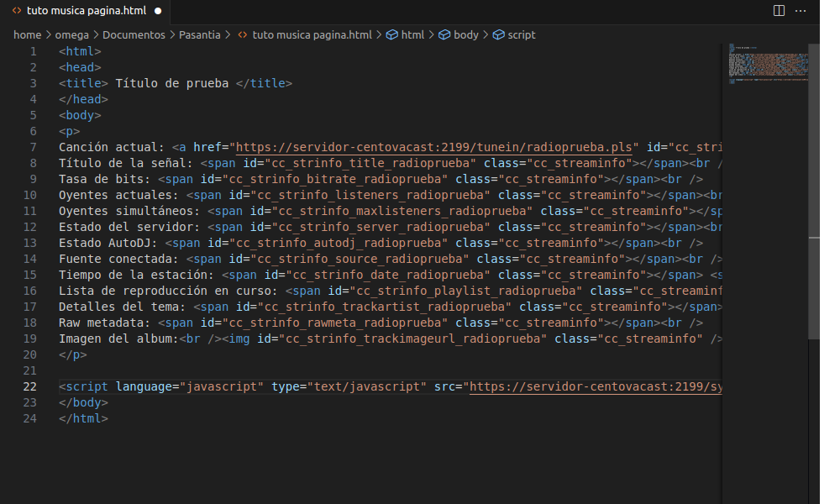The image size is (840, 504).
Task: Click the script symbol icon in breadcrumbs
Action: [498, 35]
